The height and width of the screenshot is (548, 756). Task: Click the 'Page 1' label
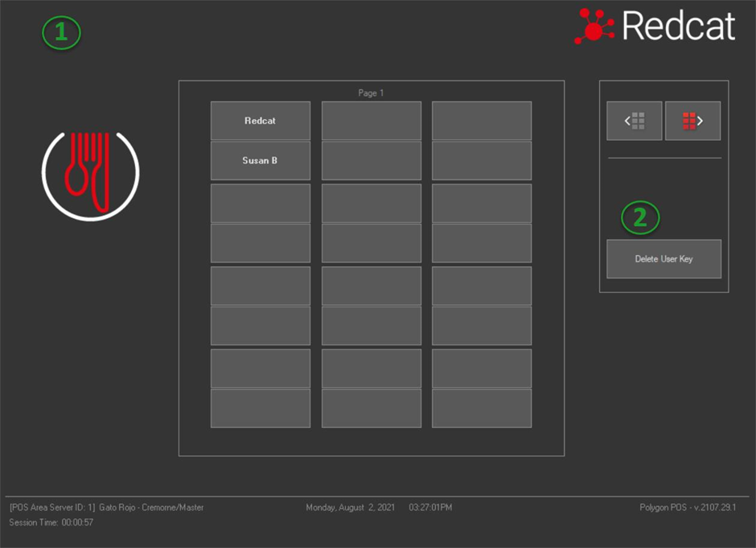coord(371,93)
